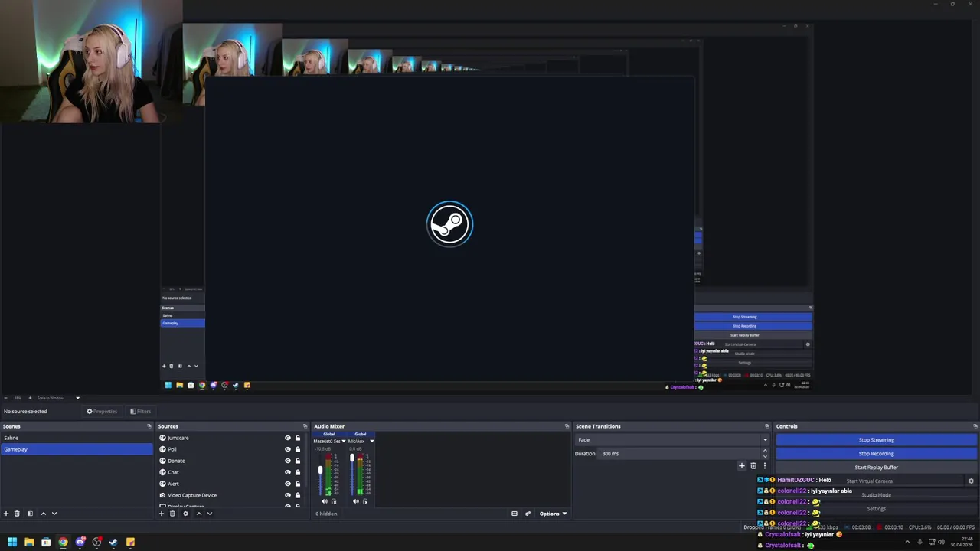The image size is (980, 551).
Task: Open Masaüstü Ses channel dropdown arrow
Action: coord(344,442)
